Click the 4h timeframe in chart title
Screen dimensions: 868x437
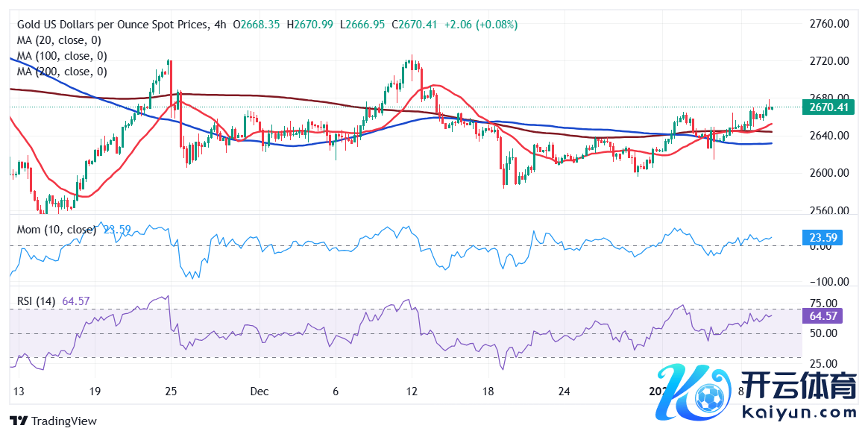pyautogui.click(x=220, y=25)
